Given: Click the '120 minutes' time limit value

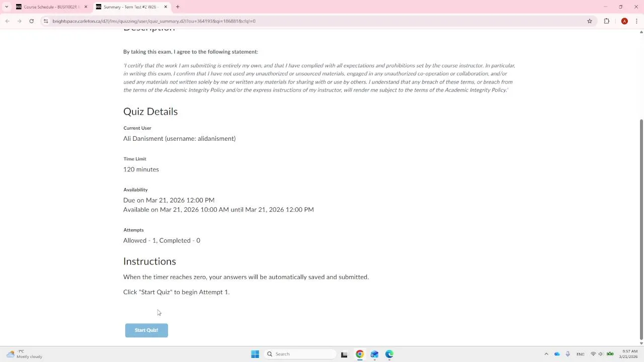Looking at the screenshot, I should [x=141, y=169].
